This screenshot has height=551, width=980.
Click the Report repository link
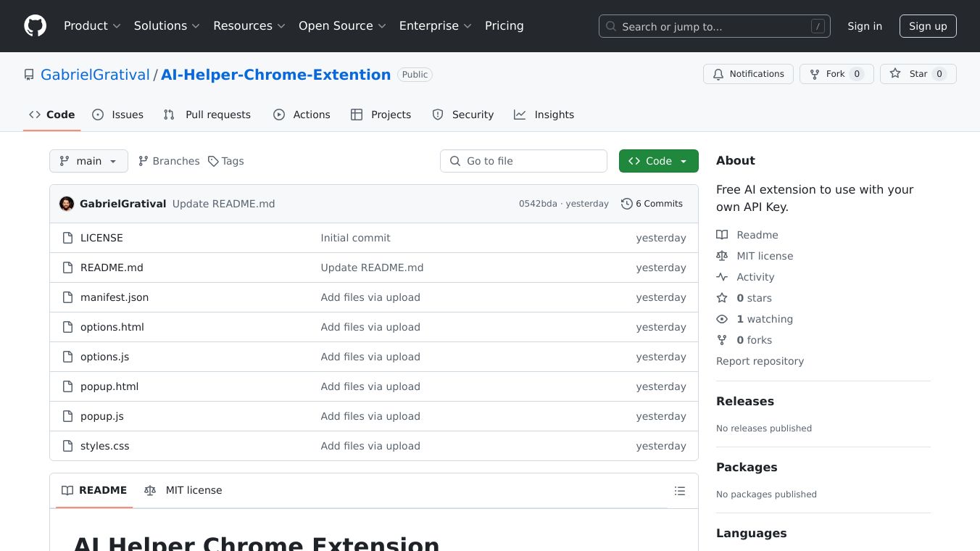click(760, 361)
